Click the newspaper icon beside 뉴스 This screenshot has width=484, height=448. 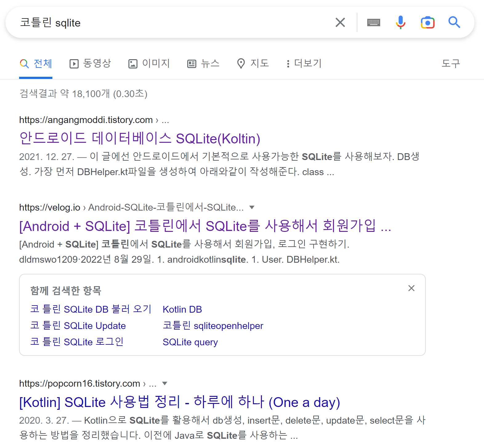(192, 64)
